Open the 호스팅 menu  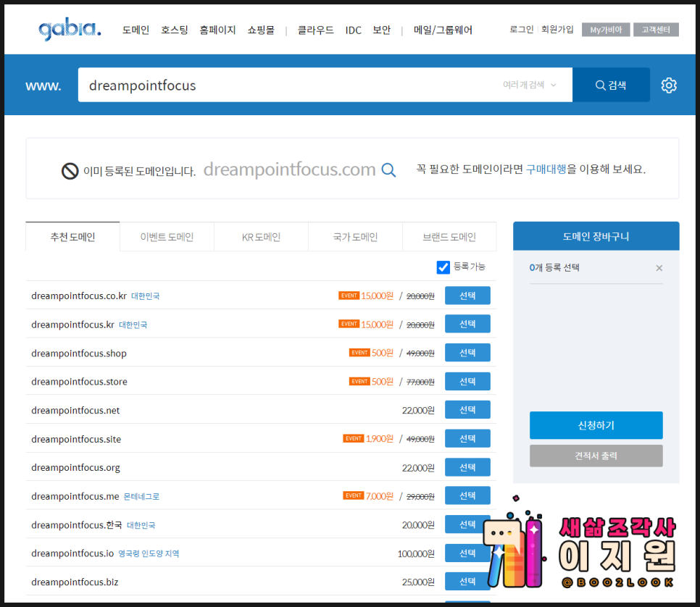pos(175,30)
